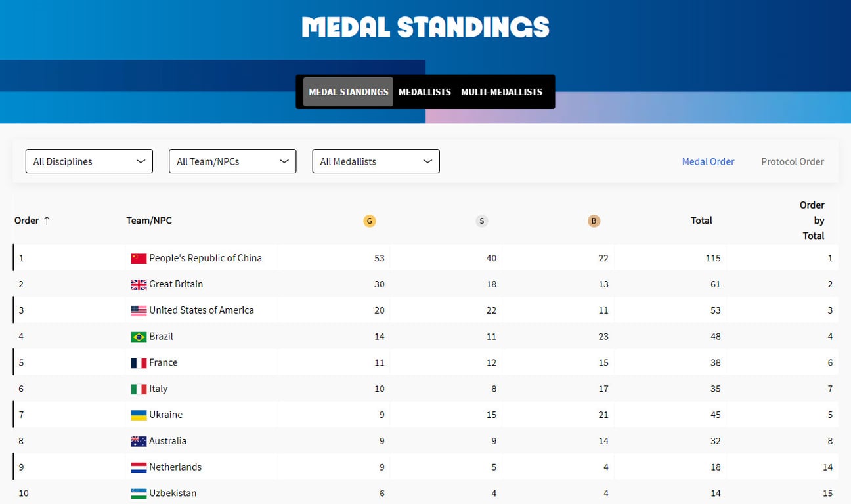Switch to Protocol Order view
Image resolution: width=851 pixels, height=504 pixels.
click(x=792, y=161)
